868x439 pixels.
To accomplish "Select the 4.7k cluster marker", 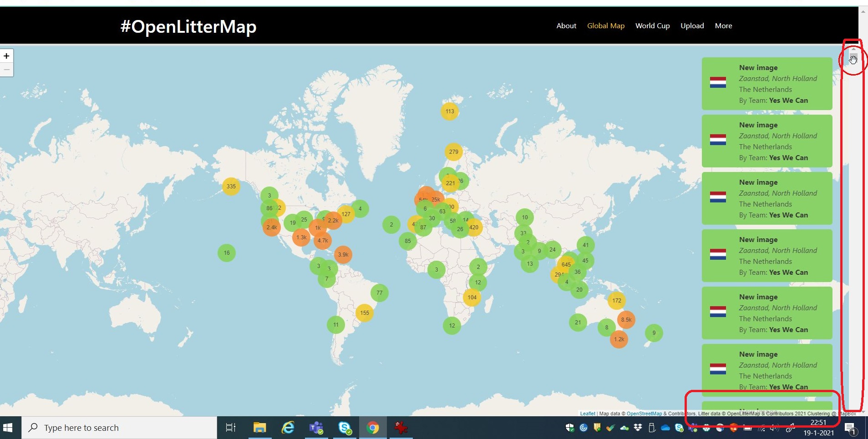I will (x=323, y=241).
